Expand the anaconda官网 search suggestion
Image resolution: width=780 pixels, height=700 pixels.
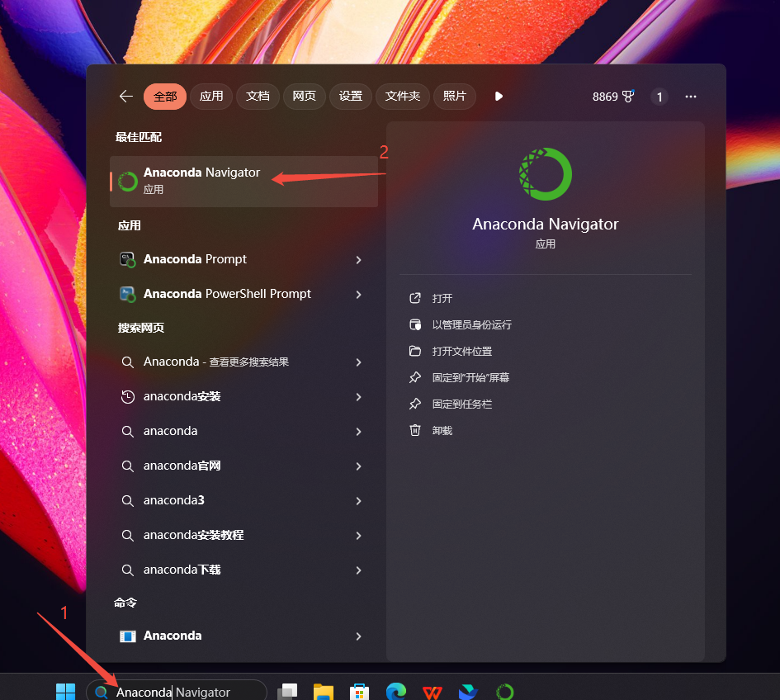tap(358, 466)
